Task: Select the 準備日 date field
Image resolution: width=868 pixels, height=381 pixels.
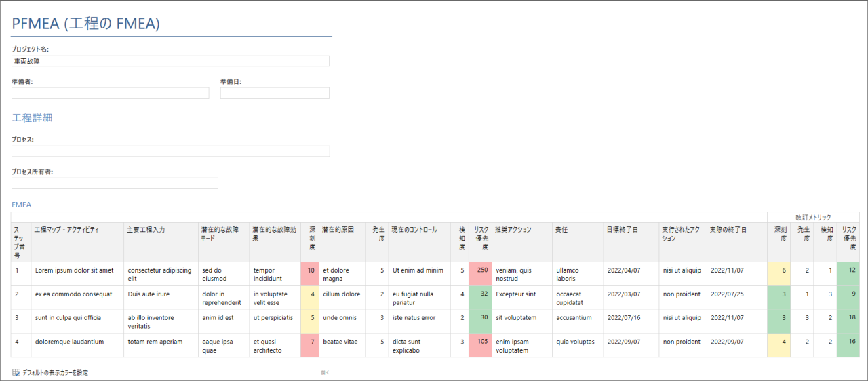Action: point(275,93)
